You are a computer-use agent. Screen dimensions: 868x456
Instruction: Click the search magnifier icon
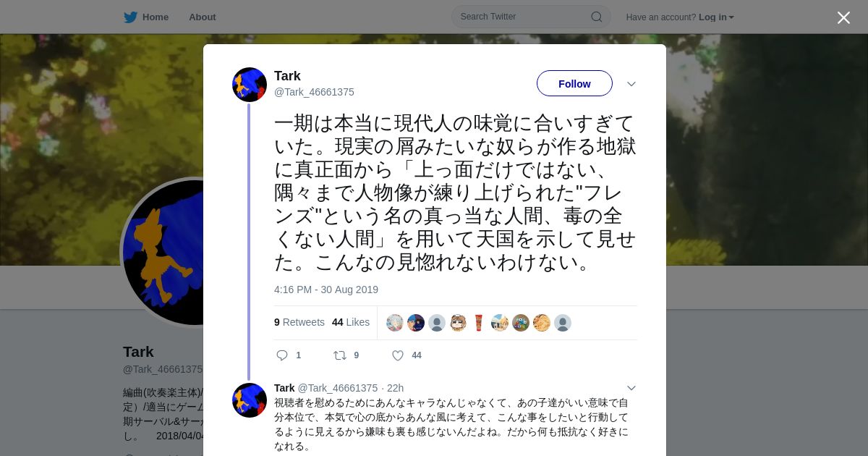tap(597, 17)
